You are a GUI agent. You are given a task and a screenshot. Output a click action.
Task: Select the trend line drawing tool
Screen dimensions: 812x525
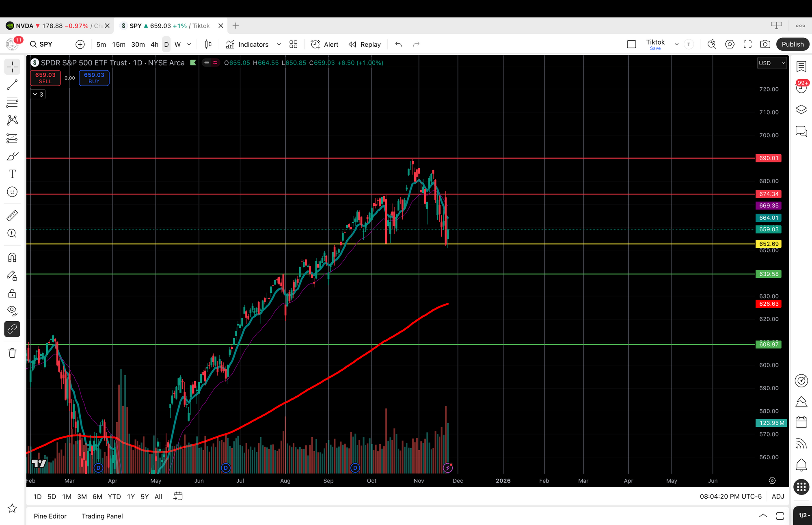coord(12,84)
